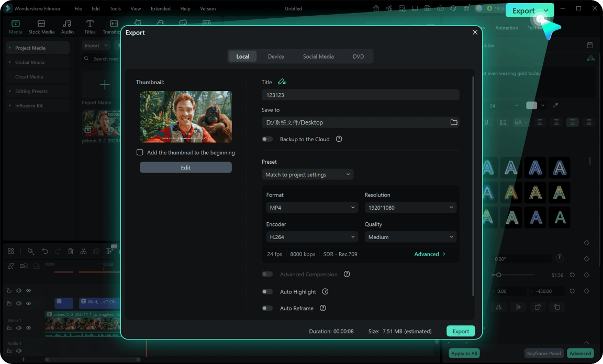The width and height of the screenshot is (603, 364).
Task: Click the Export button at the dialog bottom
Action: (460, 331)
